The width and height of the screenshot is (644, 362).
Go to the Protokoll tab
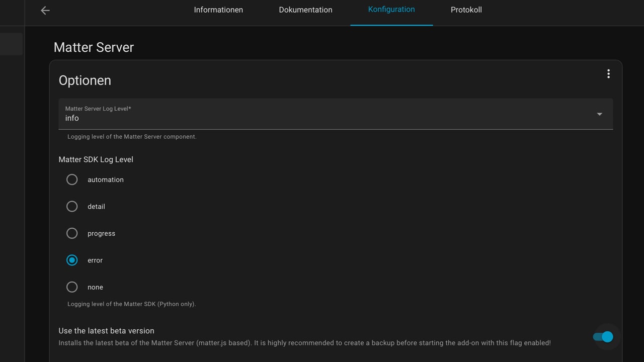coord(466,10)
